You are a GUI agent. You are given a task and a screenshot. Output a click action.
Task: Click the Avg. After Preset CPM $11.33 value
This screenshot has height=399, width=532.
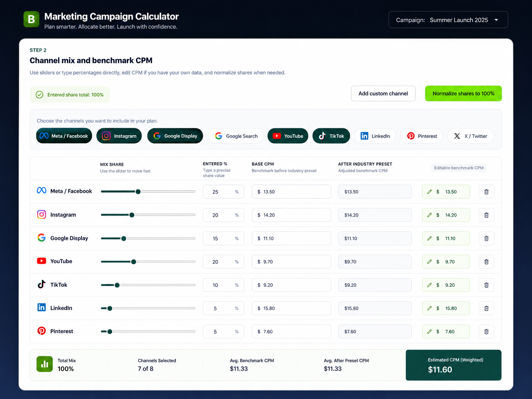pyautogui.click(x=333, y=369)
